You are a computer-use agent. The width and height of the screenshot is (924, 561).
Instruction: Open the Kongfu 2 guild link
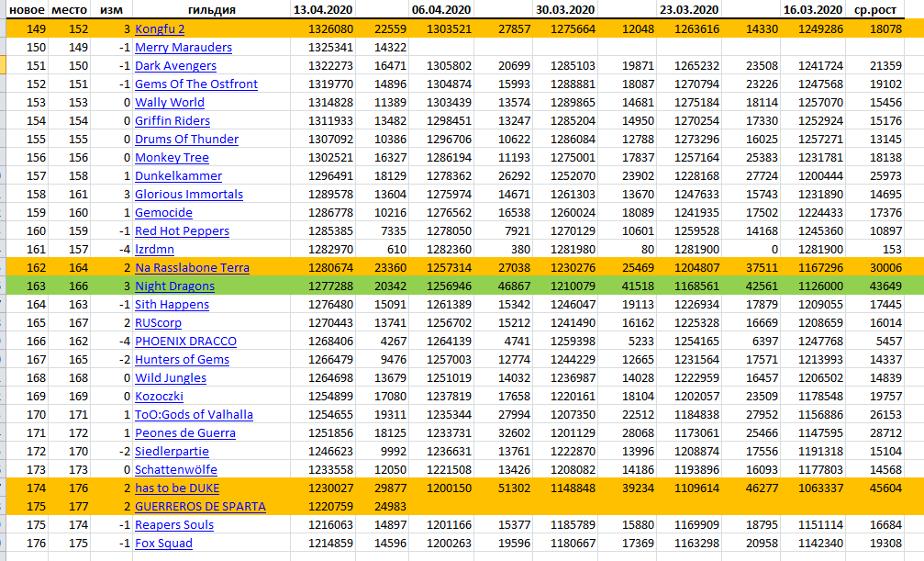[159, 28]
